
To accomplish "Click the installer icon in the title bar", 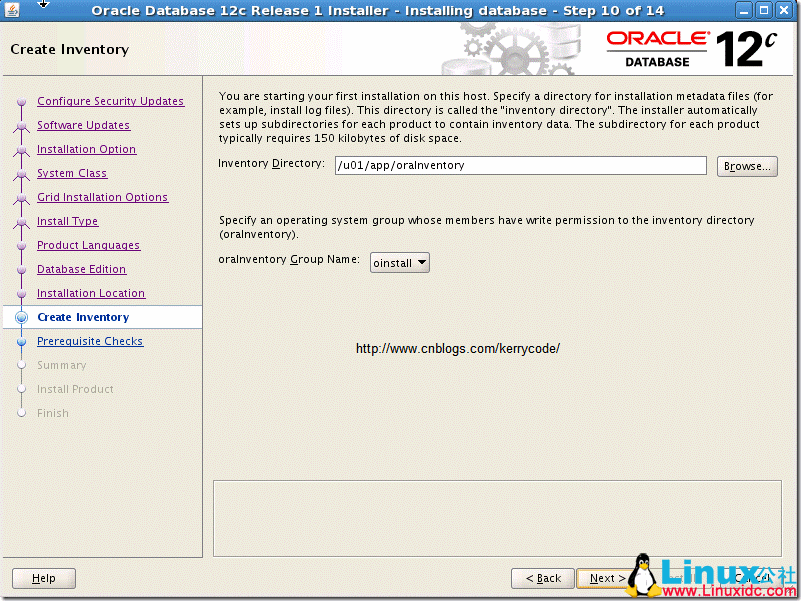I will [11, 10].
